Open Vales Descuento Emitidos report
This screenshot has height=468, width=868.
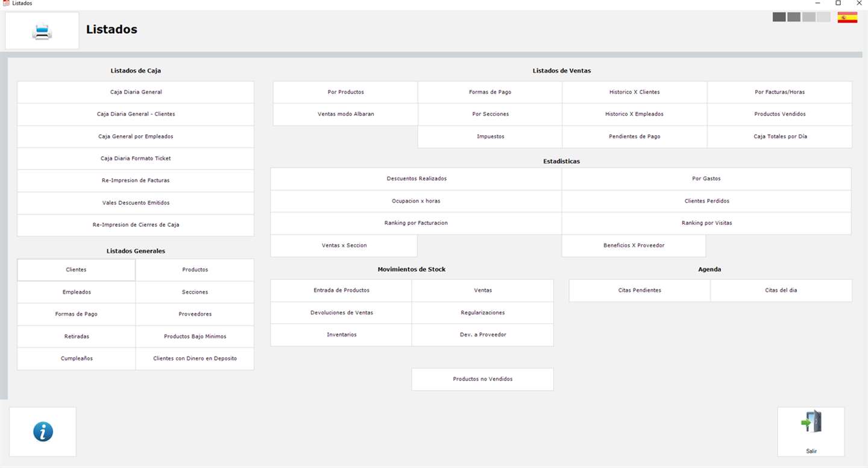(x=136, y=203)
